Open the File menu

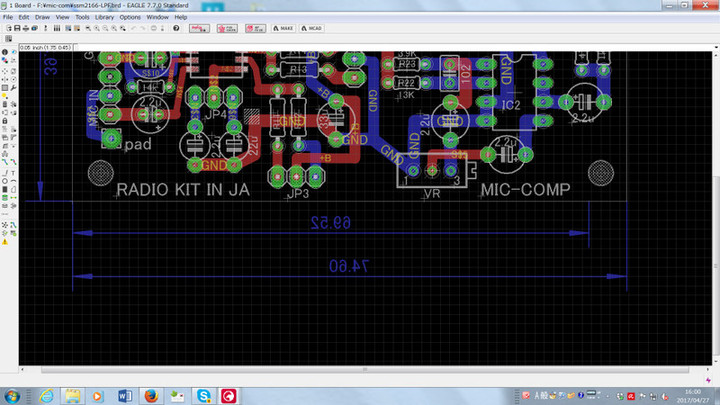tap(8, 17)
